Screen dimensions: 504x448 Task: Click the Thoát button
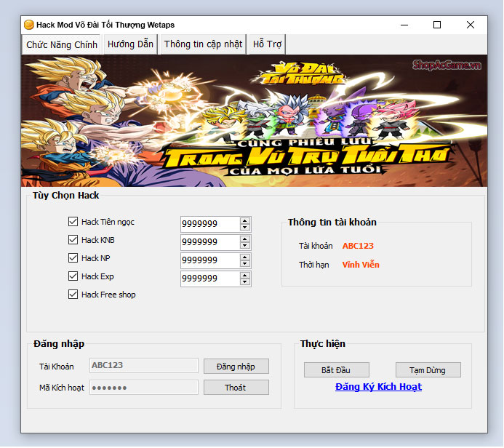click(236, 388)
